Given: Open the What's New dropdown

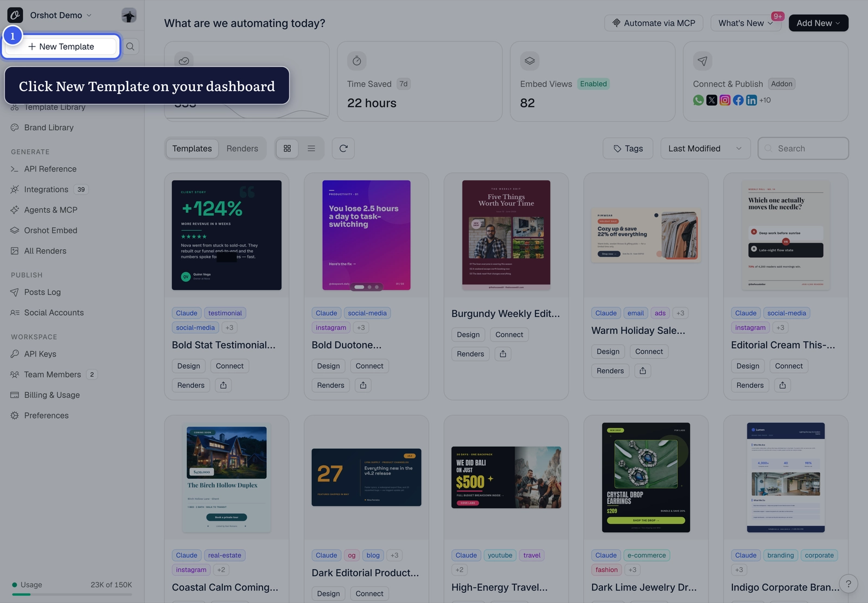Looking at the screenshot, I should (745, 23).
